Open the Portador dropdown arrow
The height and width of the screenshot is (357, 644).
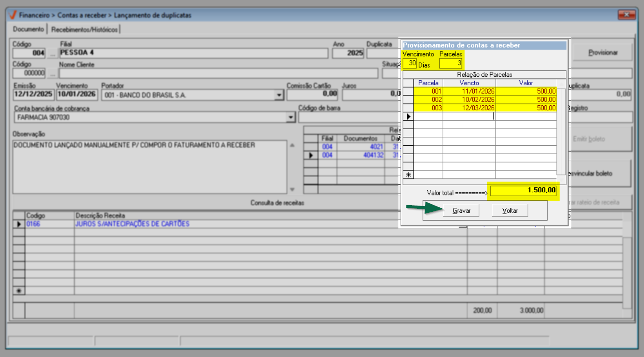[279, 95]
